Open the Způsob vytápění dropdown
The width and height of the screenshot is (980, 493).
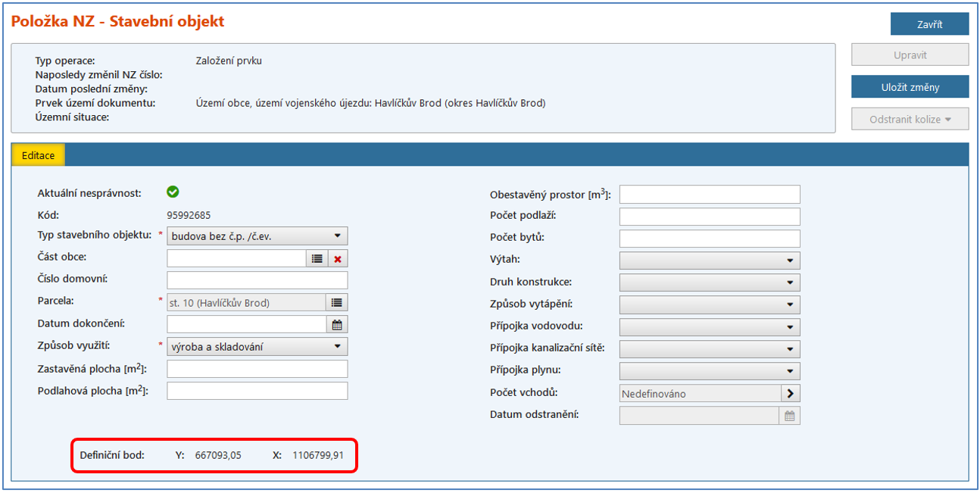pos(709,304)
